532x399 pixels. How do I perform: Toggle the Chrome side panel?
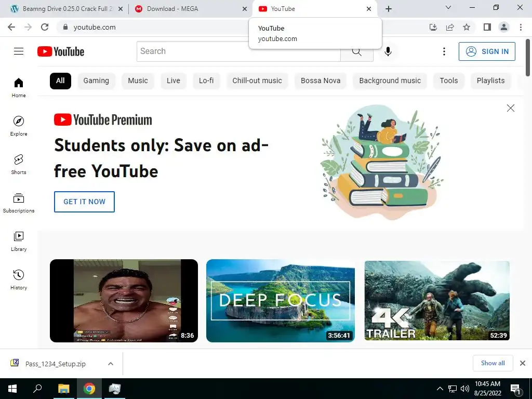(x=487, y=27)
